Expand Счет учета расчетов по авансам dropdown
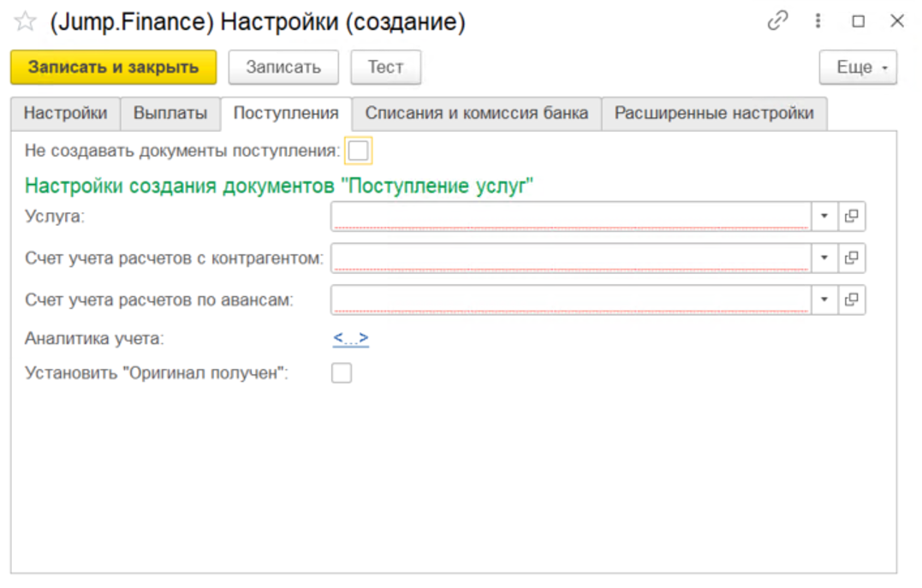The height and width of the screenshot is (588, 922). [x=824, y=299]
